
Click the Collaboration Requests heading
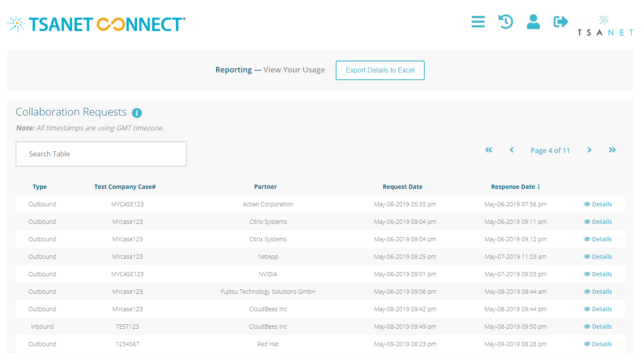pyautogui.click(x=71, y=112)
